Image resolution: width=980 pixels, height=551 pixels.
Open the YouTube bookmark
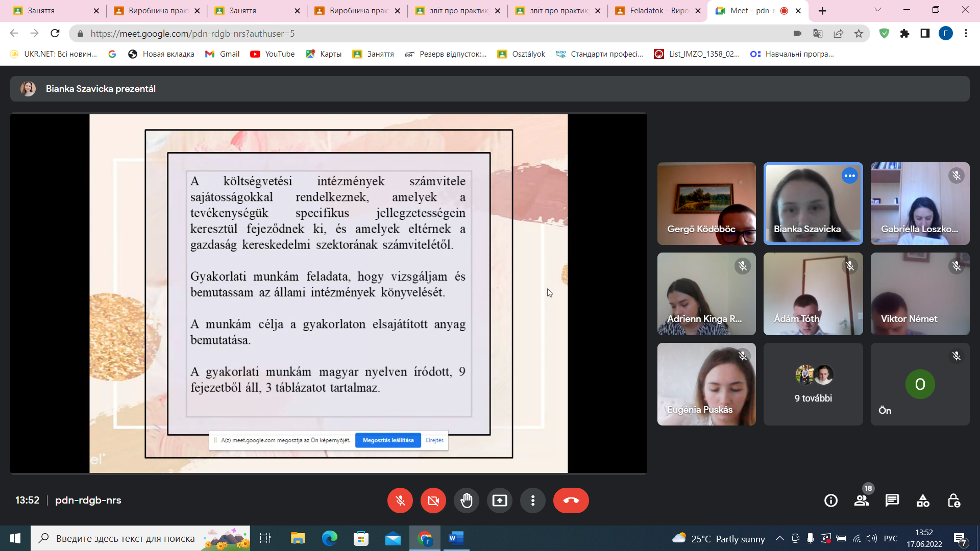click(273, 54)
